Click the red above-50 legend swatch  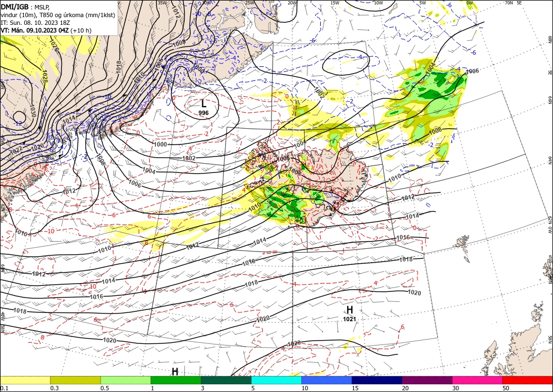click(528, 380)
